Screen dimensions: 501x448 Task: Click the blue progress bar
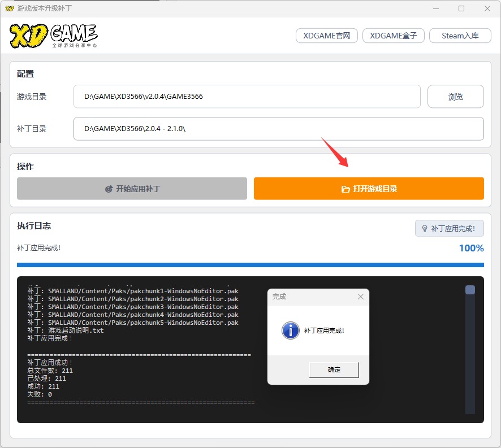click(x=250, y=264)
